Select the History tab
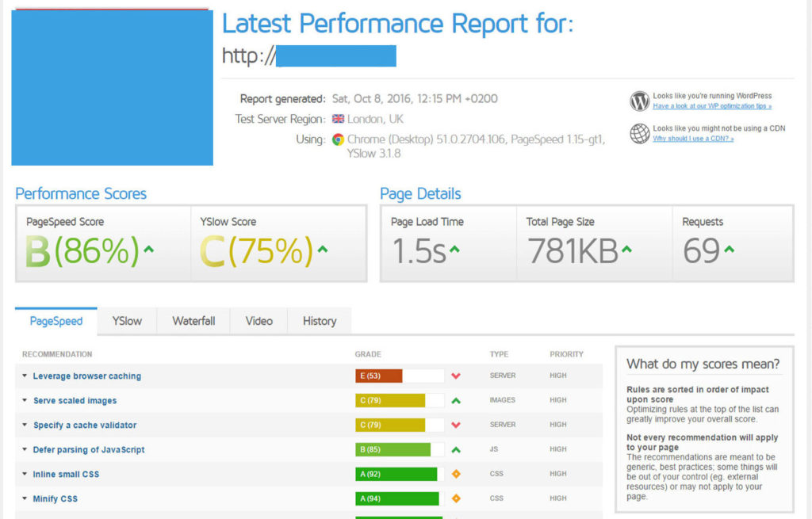The width and height of the screenshot is (812, 519). point(319,321)
